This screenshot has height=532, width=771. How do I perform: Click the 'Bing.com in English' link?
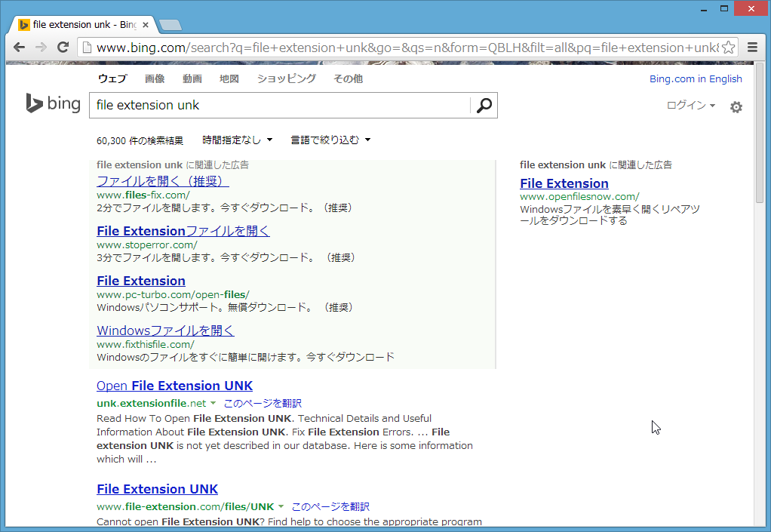click(x=696, y=78)
